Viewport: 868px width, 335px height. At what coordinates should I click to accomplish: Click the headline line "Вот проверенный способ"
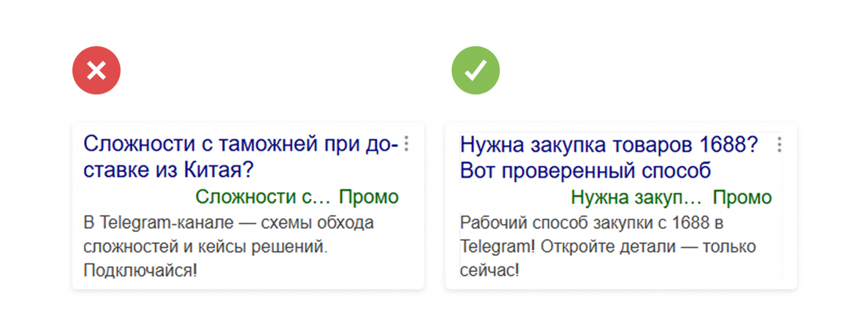point(585,171)
